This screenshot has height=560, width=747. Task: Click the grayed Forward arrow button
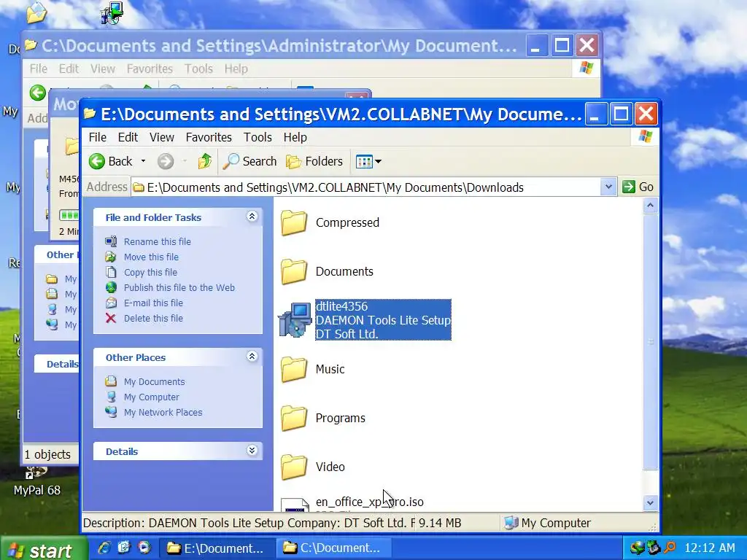(x=166, y=161)
